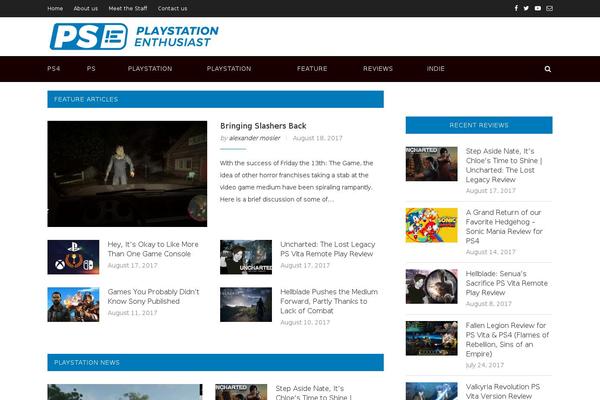This screenshot has height=400, width=600.
Task: Click the Sony published games thumbnail
Action: point(73,305)
